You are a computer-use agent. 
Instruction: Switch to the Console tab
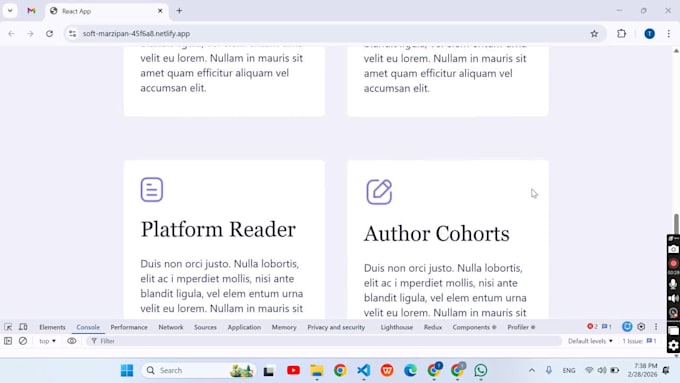click(x=88, y=327)
